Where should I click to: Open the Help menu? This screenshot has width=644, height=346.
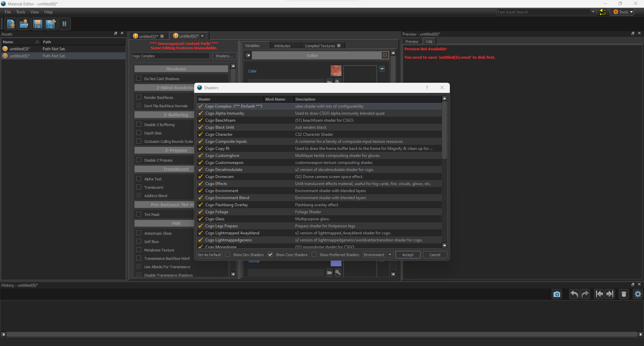[48, 12]
